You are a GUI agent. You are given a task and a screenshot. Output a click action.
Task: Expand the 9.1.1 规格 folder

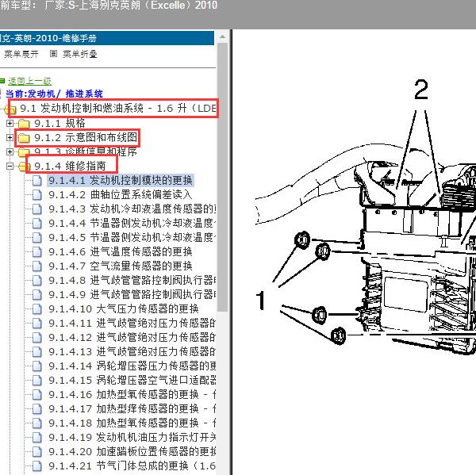pyautogui.click(x=10, y=123)
